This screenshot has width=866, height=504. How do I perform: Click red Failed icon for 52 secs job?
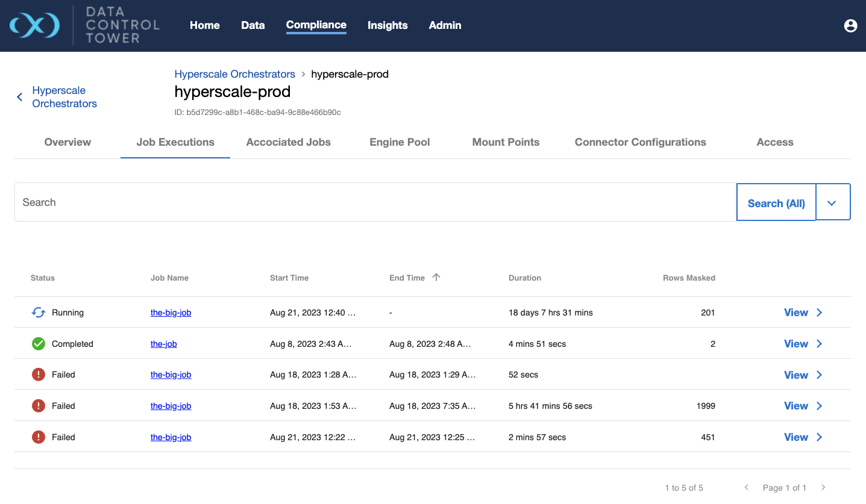coord(39,375)
